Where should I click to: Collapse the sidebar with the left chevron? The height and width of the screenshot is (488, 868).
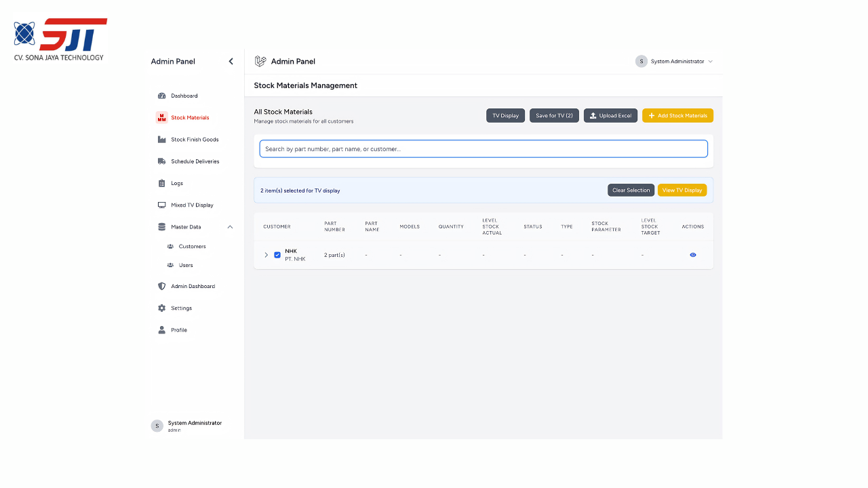click(x=231, y=62)
